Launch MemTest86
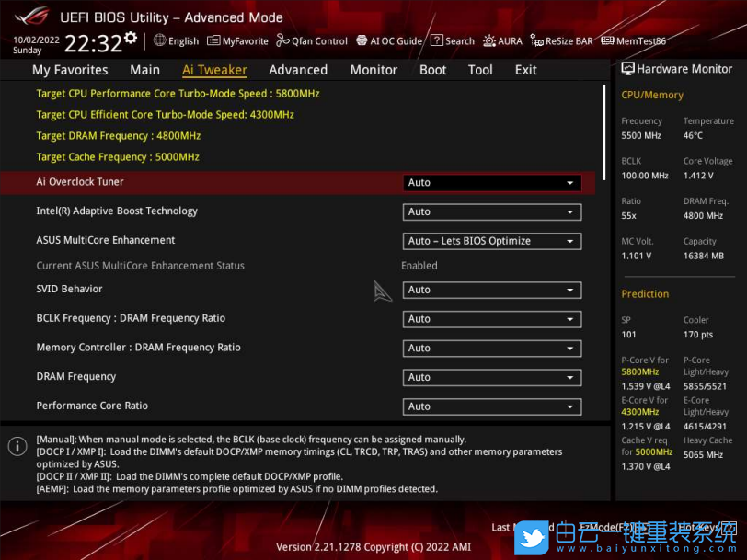This screenshot has width=747, height=560. click(x=634, y=40)
